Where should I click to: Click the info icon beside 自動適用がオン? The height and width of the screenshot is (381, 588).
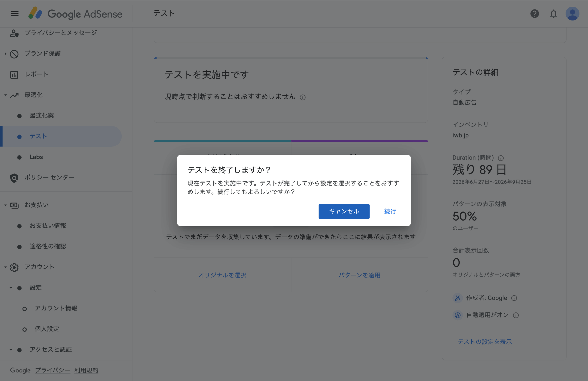[516, 315]
